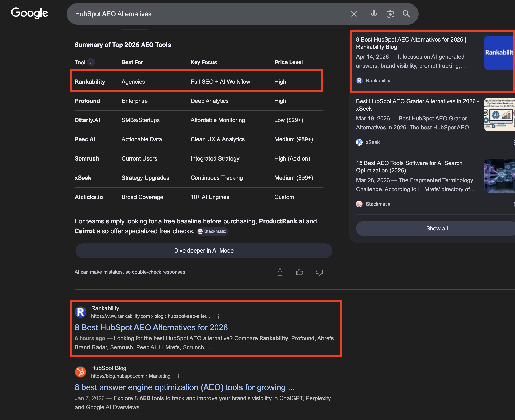
Task: Click the Rankability blog thumbnail image
Action: [499, 53]
